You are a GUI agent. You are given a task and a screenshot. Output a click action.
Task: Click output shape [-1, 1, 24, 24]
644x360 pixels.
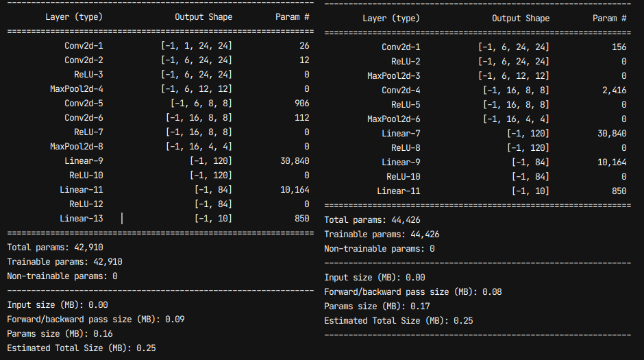click(x=197, y=46)
